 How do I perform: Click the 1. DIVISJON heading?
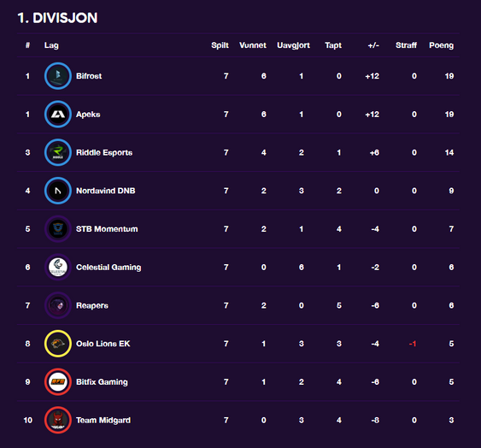click(x=58, y=18)
